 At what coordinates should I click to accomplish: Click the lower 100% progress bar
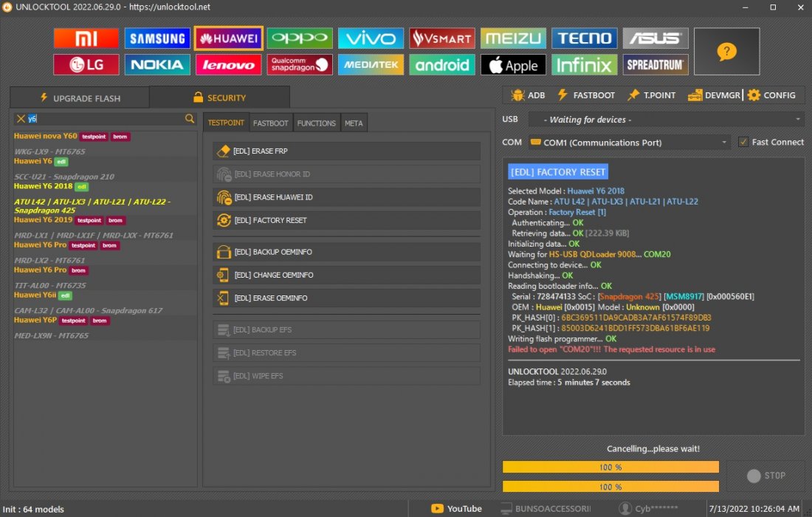click(x=610, y=487)
